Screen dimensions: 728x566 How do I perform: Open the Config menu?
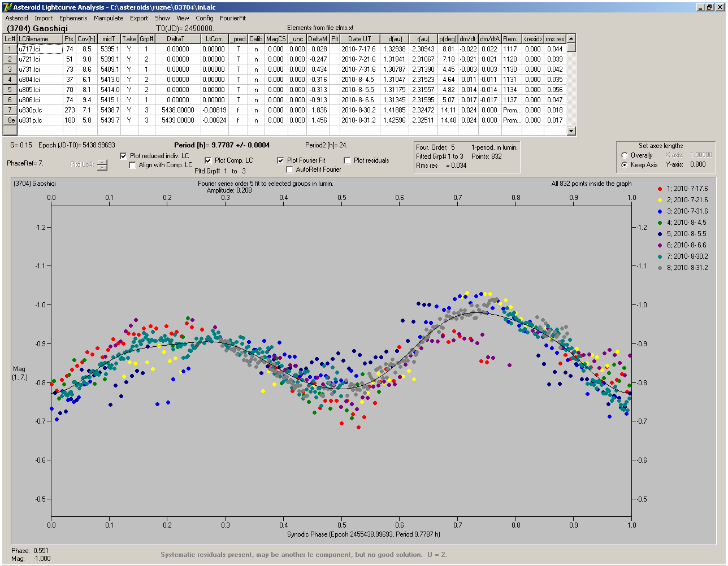(205, 18)
